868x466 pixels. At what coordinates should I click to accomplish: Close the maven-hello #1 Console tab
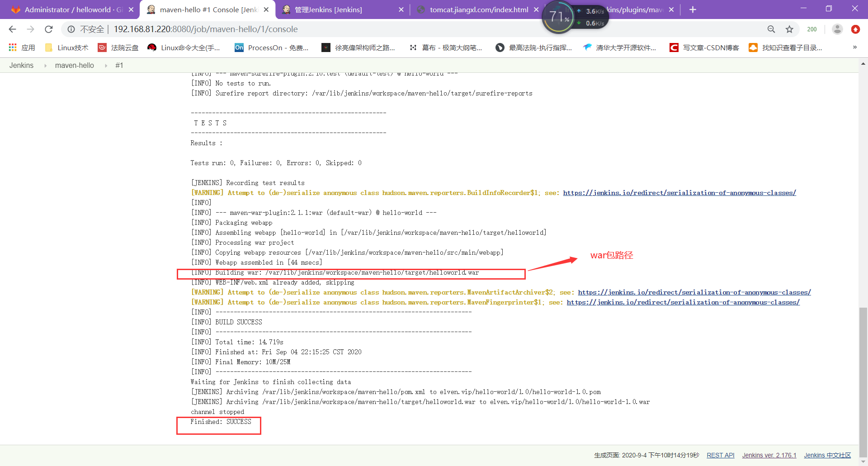tap(266, 10)
